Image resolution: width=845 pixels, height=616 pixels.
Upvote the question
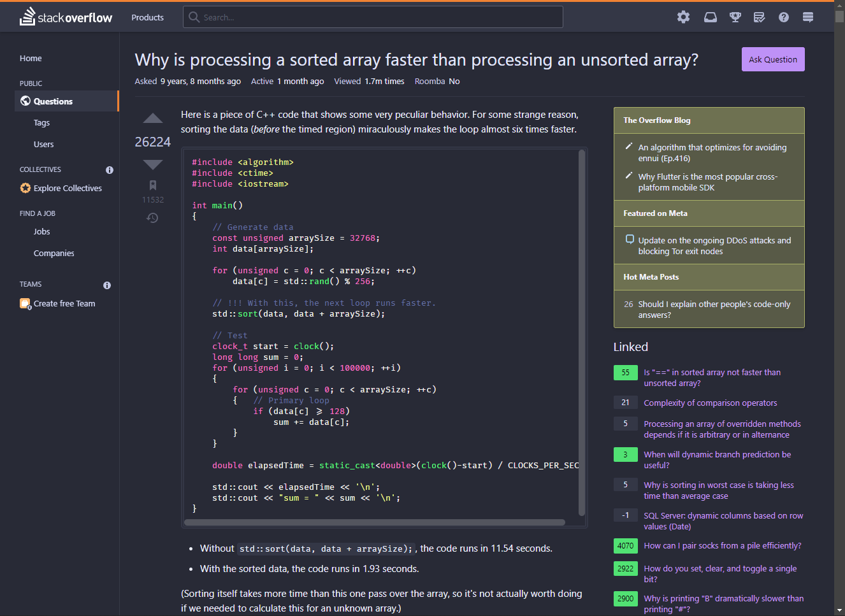152,118
